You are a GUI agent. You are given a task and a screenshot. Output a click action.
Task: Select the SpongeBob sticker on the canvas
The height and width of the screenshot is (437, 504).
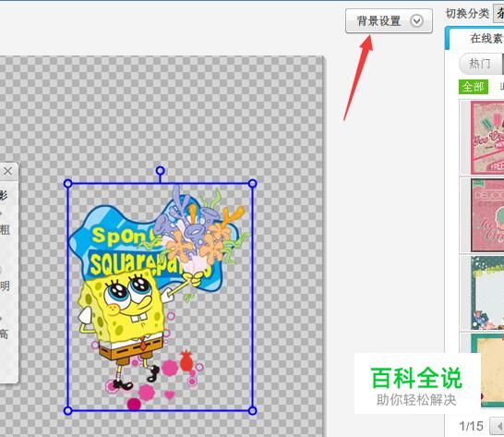160,297
